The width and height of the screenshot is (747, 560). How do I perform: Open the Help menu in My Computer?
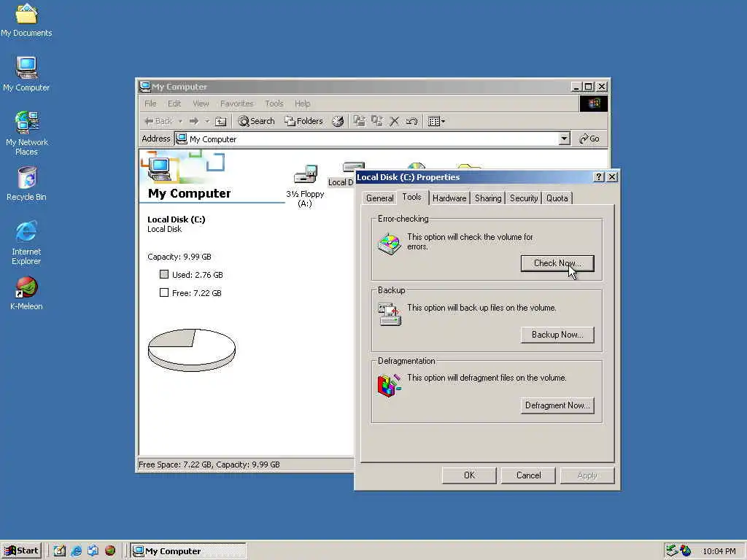[x=302, y=104]
